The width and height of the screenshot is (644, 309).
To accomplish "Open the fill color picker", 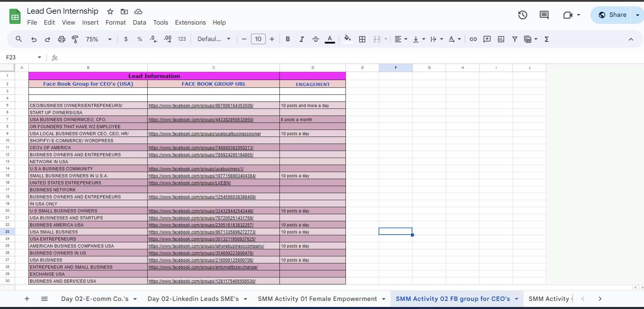I will [x=347, y=39].
